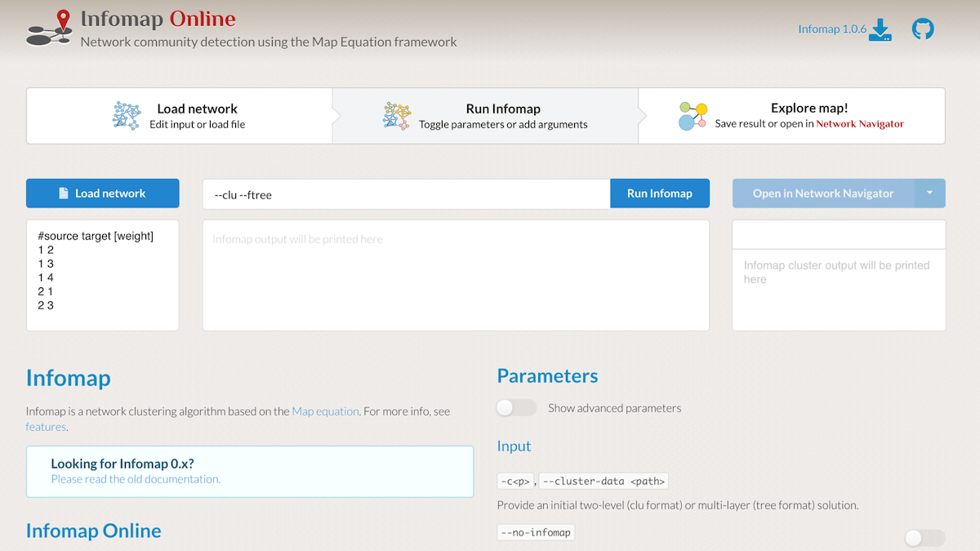
Task: Click the arguments input field with --clu --ftree
Action: tap(407, 193)
